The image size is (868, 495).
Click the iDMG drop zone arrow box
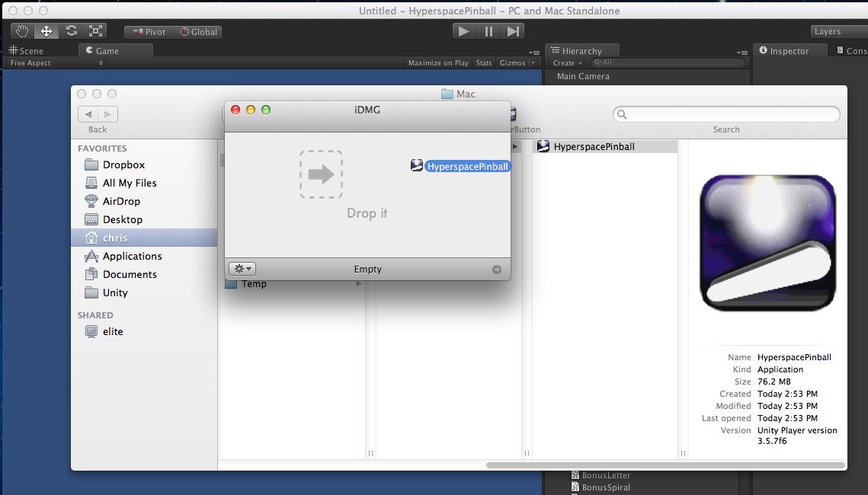[321, 174]
